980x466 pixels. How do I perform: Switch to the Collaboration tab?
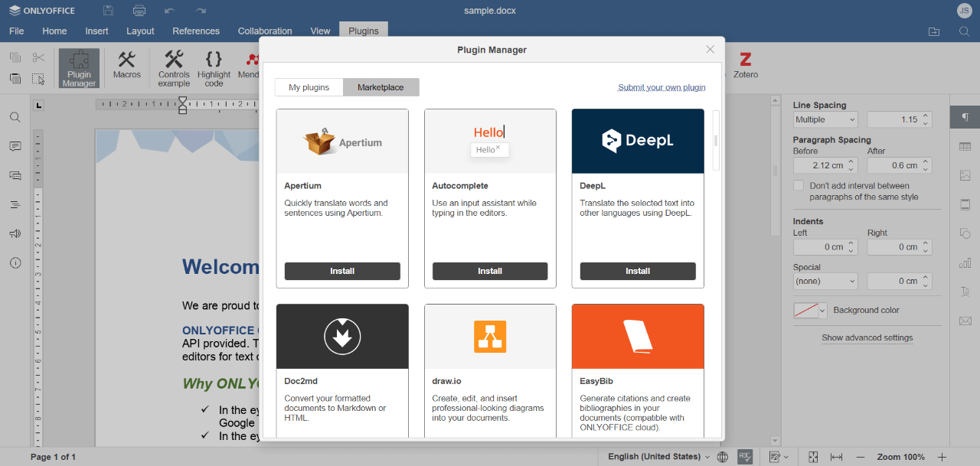pos(265,31)
